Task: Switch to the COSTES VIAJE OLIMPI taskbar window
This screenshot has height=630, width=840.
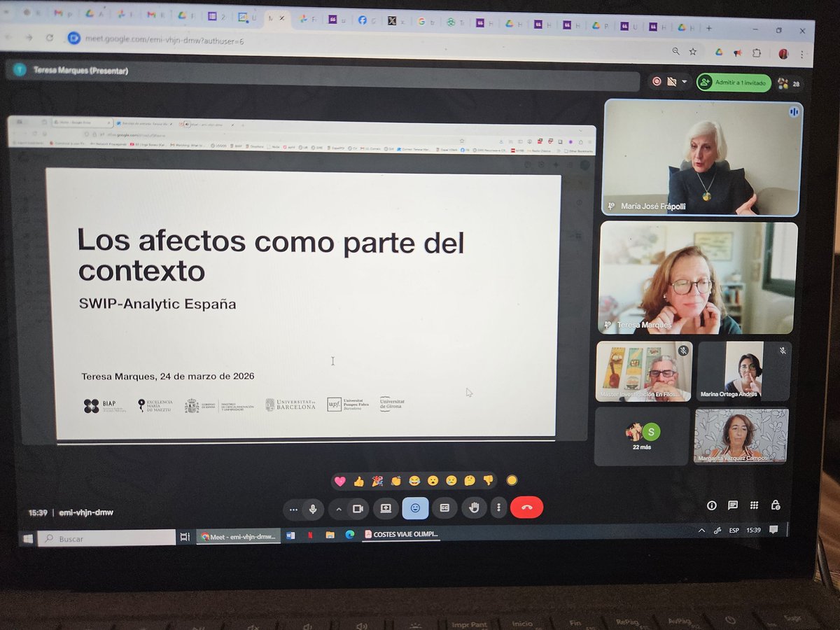Action: 402,535
